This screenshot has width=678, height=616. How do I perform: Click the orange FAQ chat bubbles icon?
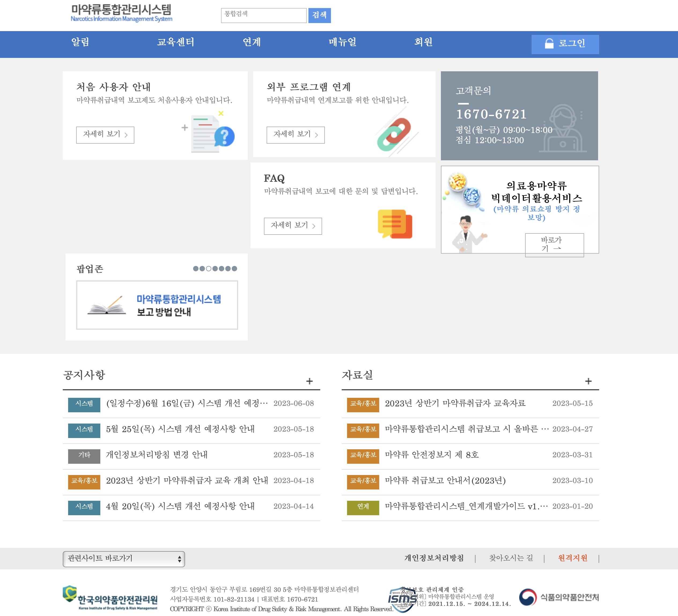click(x=395, y=224)
